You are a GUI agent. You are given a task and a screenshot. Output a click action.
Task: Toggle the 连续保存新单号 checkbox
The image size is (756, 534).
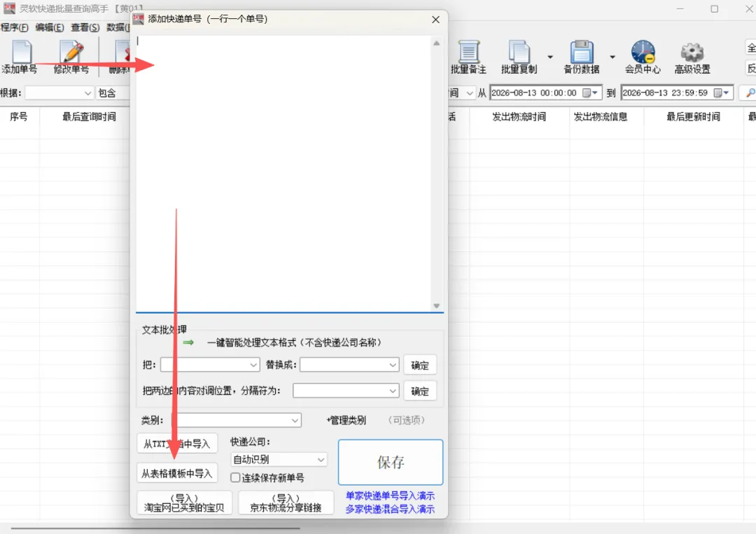(x=235, y=477)
